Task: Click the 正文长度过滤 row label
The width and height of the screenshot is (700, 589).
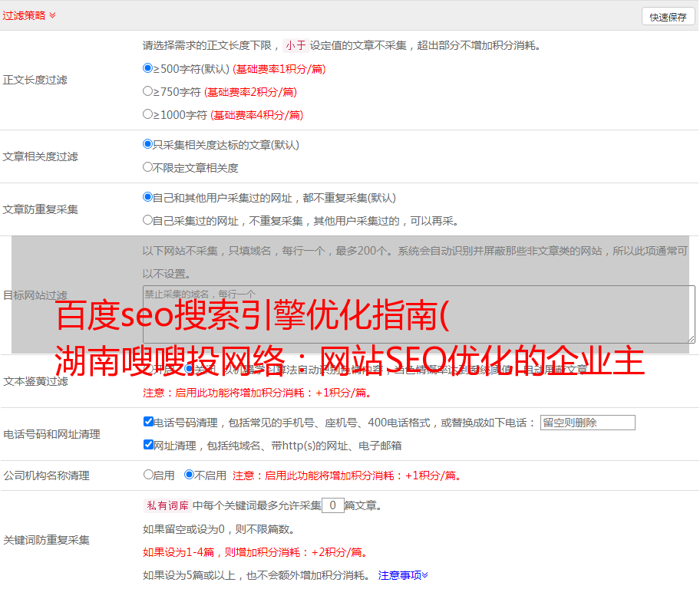Action: [35, 80]
